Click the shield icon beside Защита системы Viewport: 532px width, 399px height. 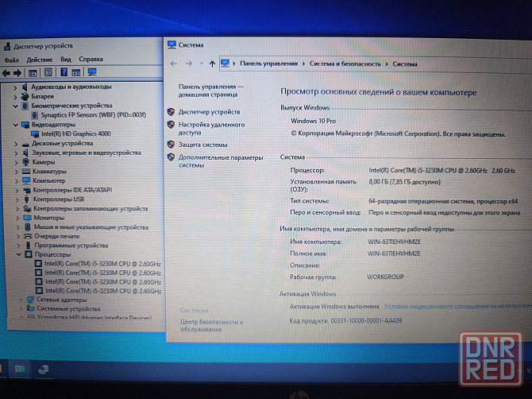tap(171, 145)
